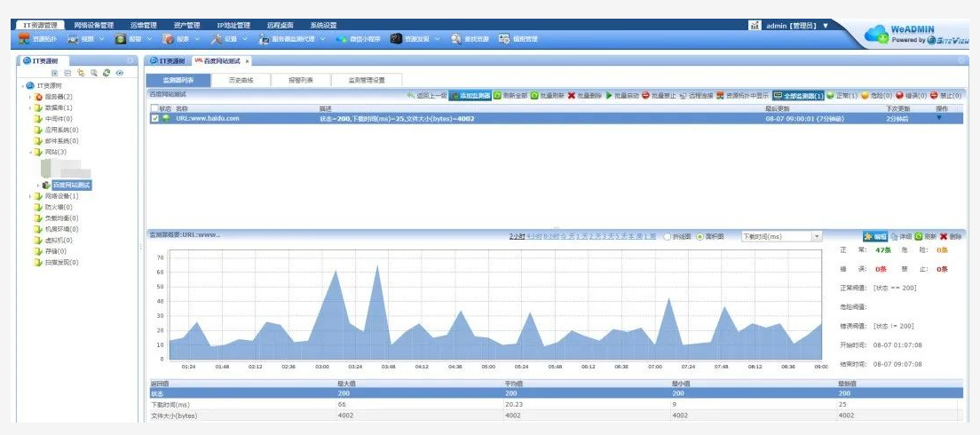The height and width of the screenshot is (435, 980).
Task: Select the 折线图 radio button
Action: point(667,237)
